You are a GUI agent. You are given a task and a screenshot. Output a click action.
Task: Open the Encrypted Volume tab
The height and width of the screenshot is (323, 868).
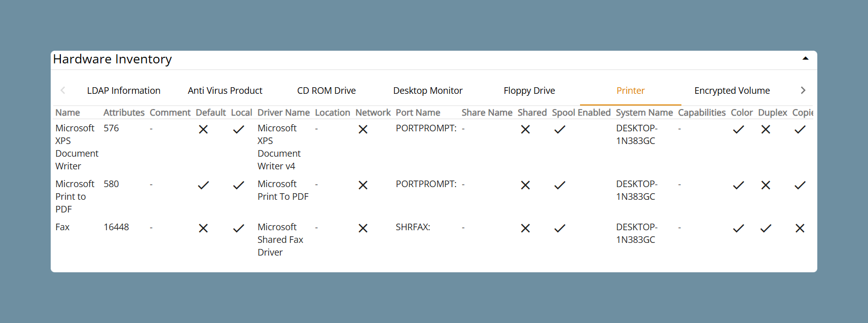pyautogui.click(x=732, y=91)
